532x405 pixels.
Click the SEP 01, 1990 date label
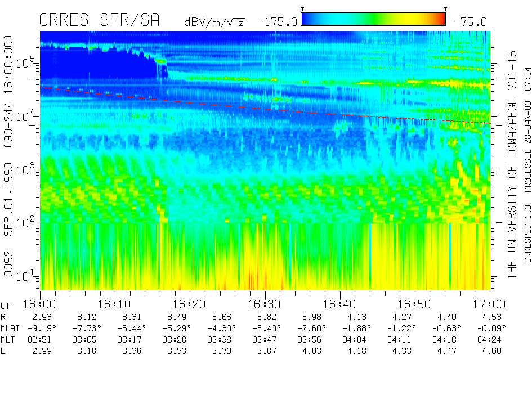[x=10, y=194]
